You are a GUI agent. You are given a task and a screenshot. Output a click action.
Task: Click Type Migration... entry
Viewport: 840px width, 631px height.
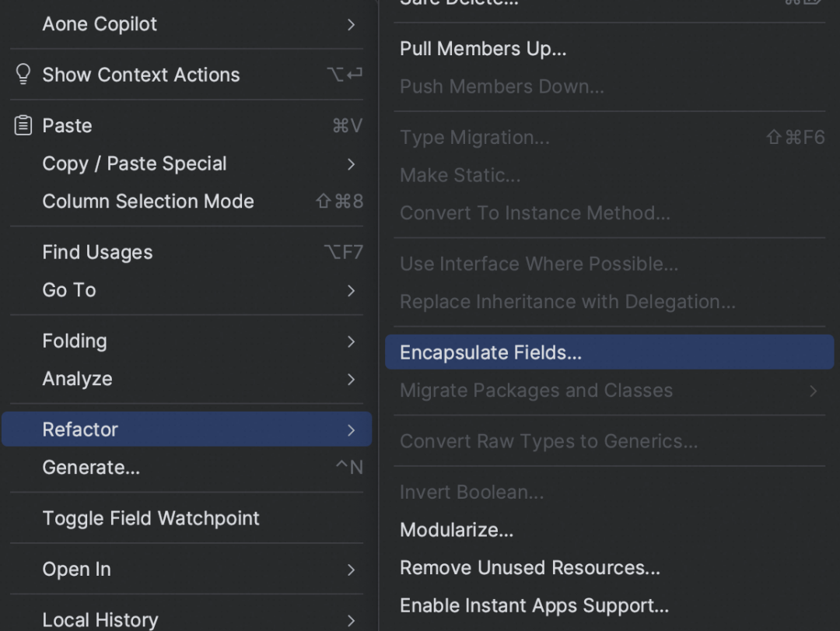pyautogui.click(x=610, y=137)
